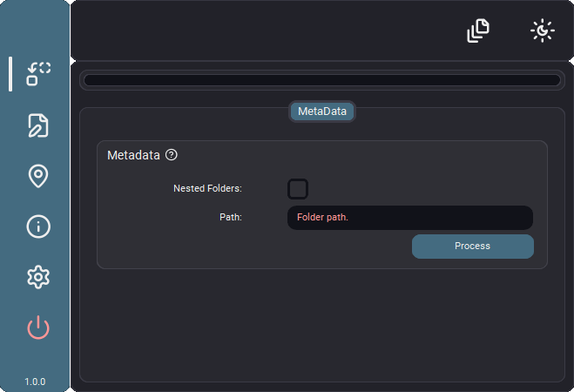Screen dimensions: 574x392
Task: Click the white active-page indicator bar
Action: pos(10,74)
